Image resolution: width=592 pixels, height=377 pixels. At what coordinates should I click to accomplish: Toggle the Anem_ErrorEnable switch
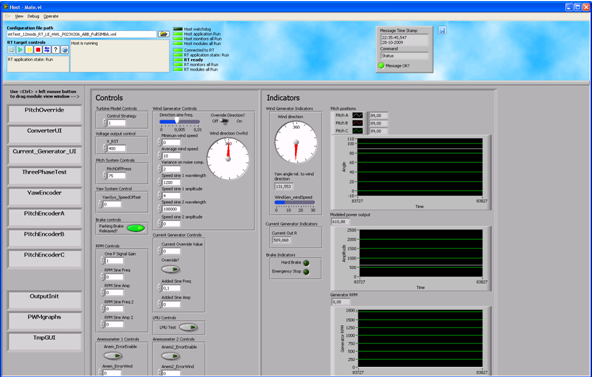(x=113, y=355)
